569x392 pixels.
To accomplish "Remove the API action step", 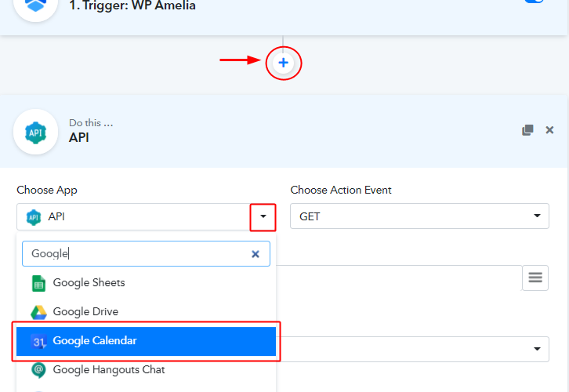I will 549,130.
